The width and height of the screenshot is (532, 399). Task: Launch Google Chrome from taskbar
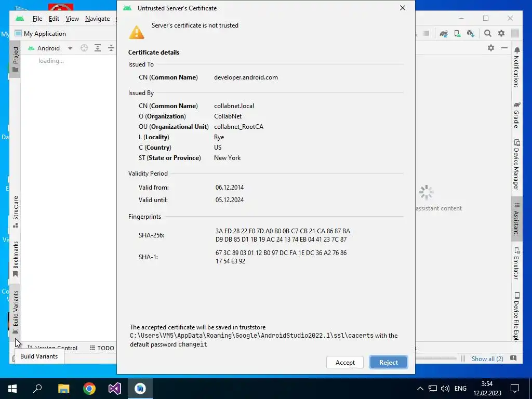(x=89, y=389)
